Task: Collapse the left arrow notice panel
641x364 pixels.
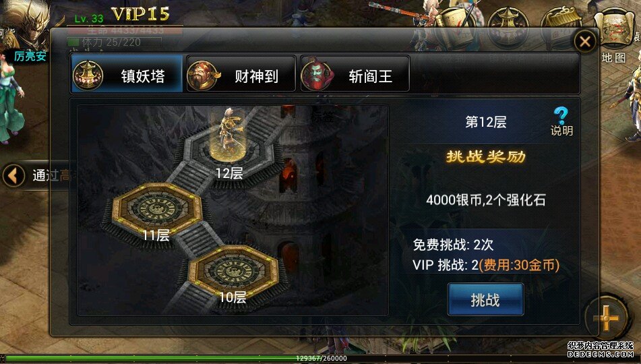Action: coord(13,175)
